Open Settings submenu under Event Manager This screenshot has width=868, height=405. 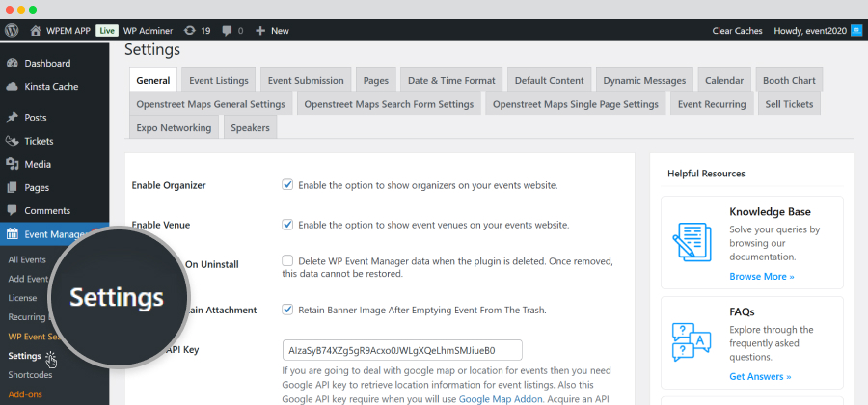coord(24,356)
